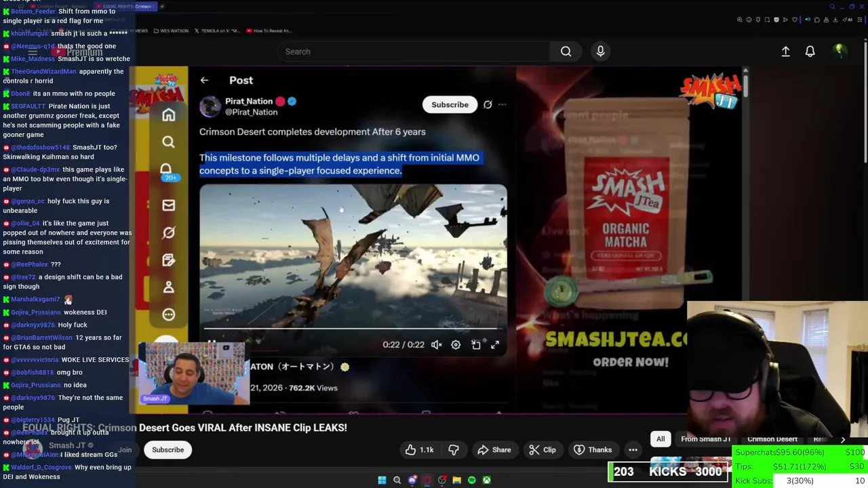Open Xbox app from the taskbar
The image size is (868, 488).
(486, 480)
